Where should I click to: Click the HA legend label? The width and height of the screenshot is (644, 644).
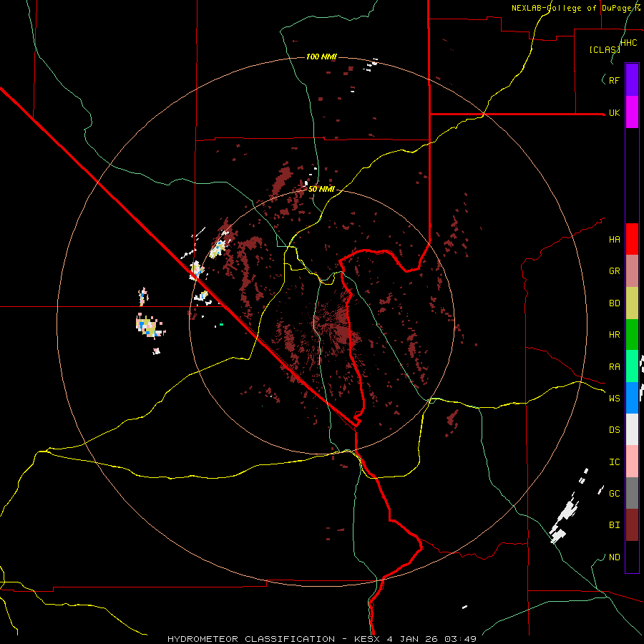pyautogui.click(x=614, y=240)
